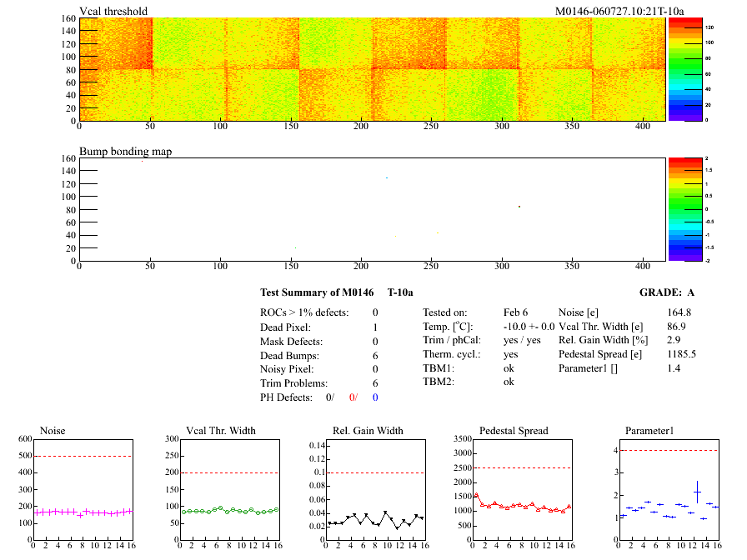
Task: Select the Pedestal Spread value 1185.5
Action: pyautogui.click(x=681, y=354)
